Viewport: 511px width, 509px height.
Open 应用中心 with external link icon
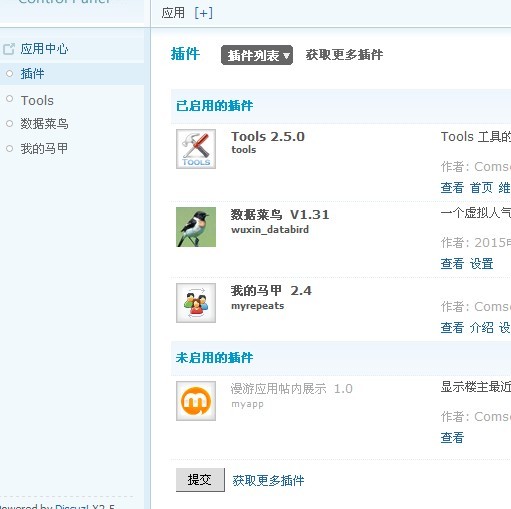click(x=36, y=49)
